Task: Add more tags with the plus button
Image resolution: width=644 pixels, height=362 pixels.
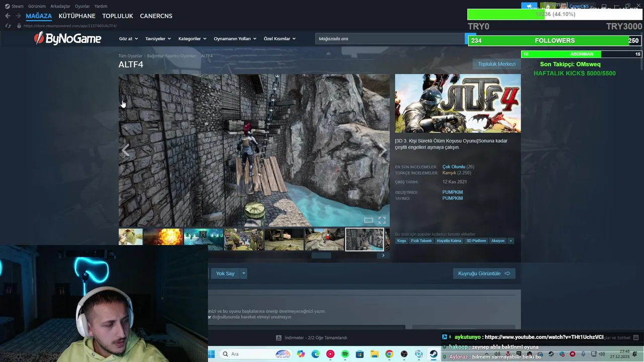Action: pyautogui.click(x=511, y=241)
